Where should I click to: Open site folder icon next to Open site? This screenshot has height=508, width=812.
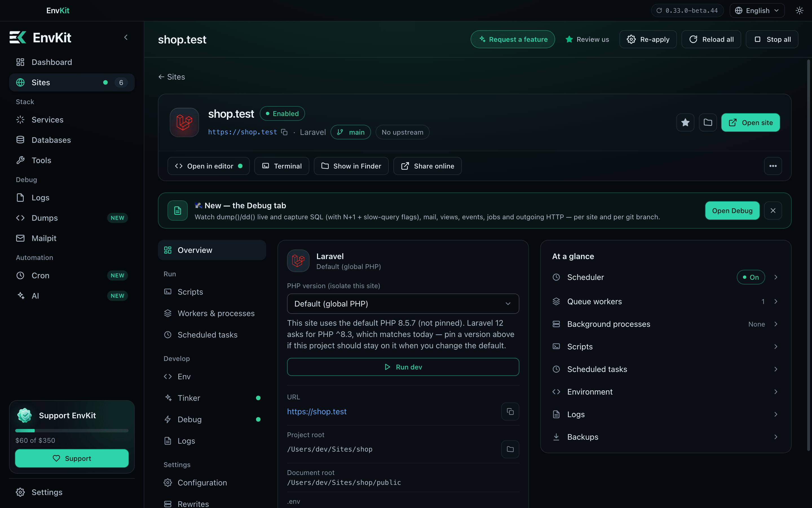(x=708, y=122)
